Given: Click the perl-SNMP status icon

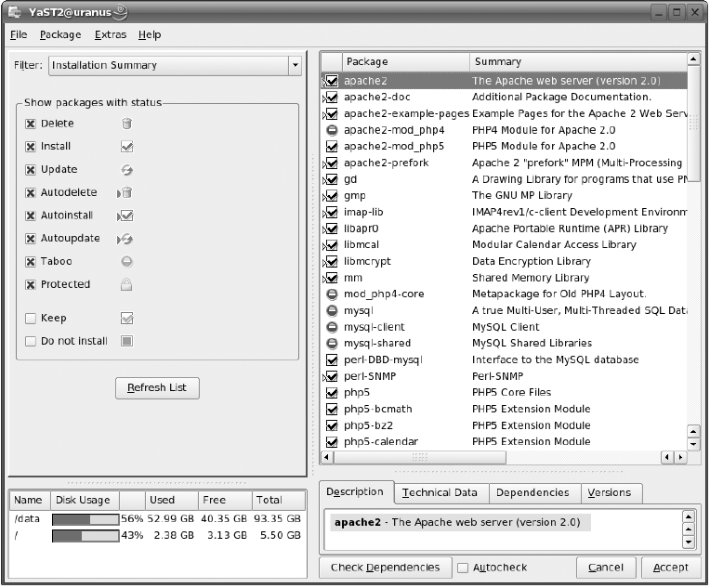Looking at the screenshot, I should point(331,376).
